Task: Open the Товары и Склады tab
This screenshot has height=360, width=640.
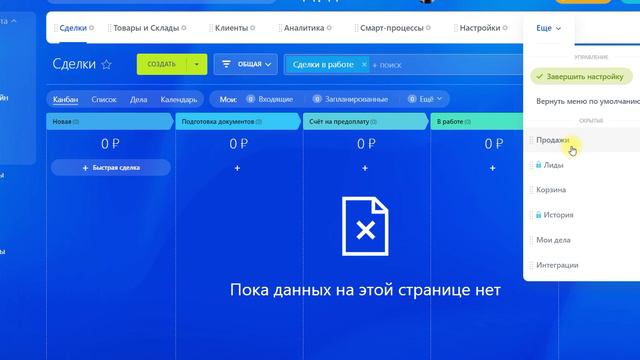Action: pyautogui.click(x=146, y=28)
